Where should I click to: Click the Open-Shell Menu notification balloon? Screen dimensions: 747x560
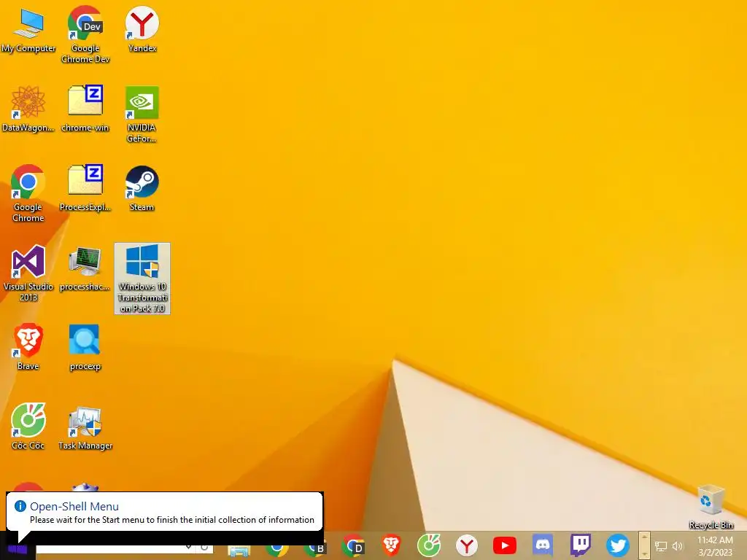pyautogui.click(x=165, y=513)
